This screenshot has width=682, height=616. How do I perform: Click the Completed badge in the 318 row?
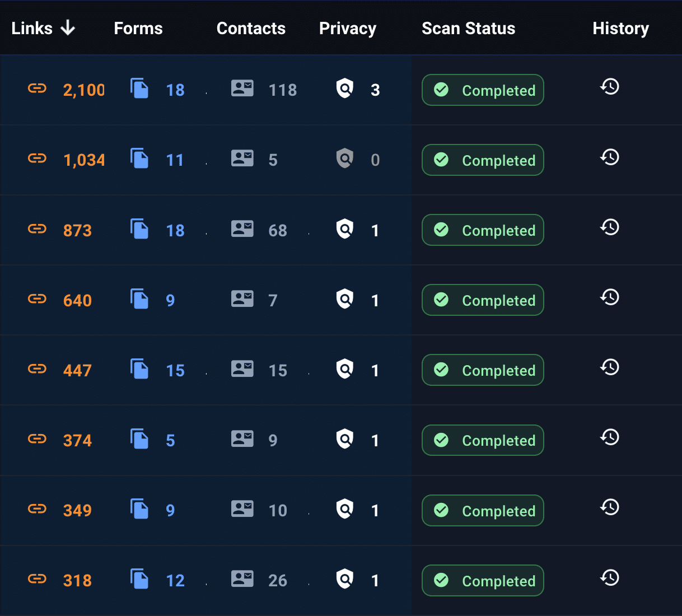point(483,581)
